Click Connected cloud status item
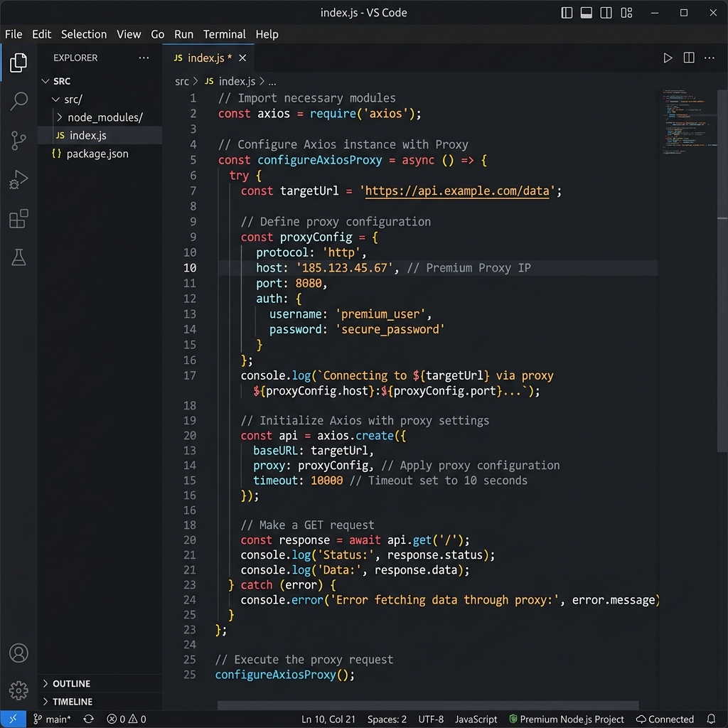 click(x=665, y=719)
